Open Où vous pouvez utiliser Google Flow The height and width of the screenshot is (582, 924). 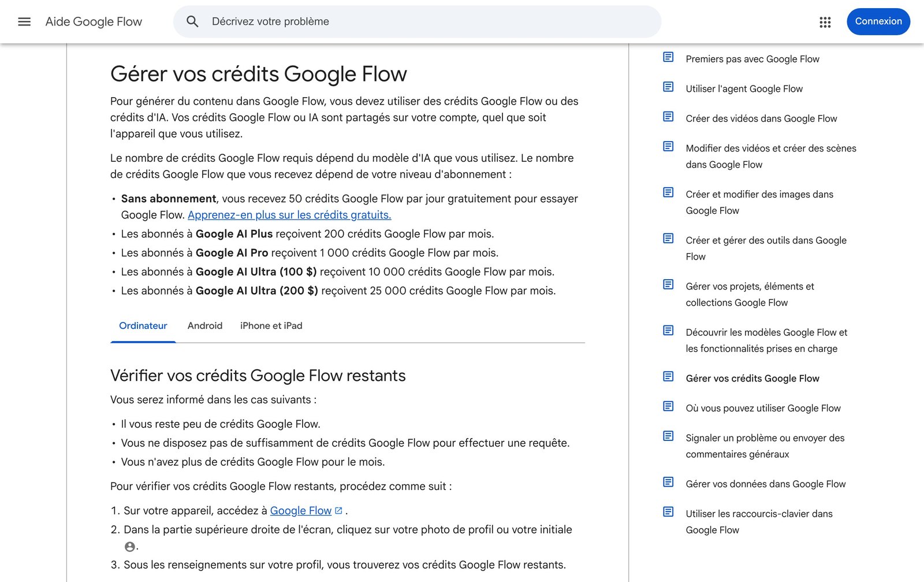point(763,409)
